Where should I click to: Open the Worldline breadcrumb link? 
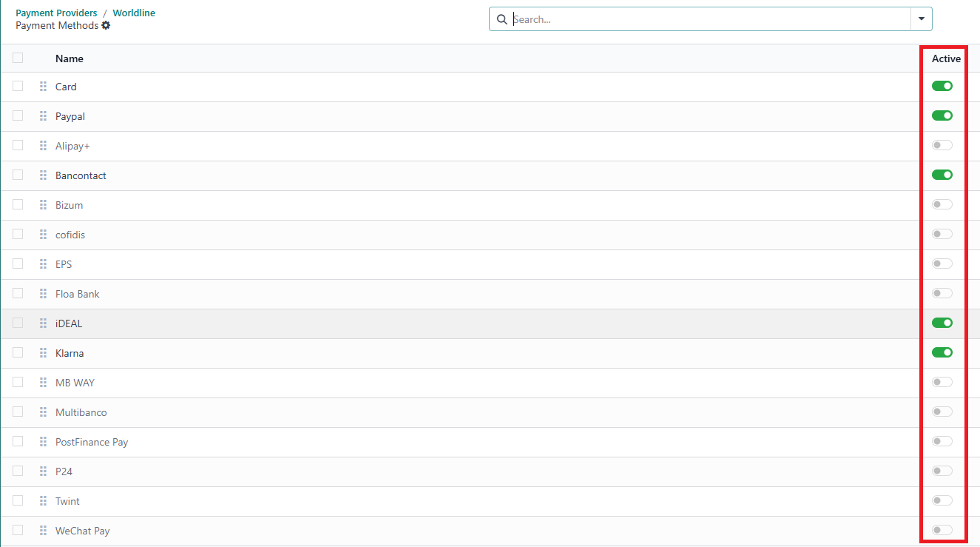tap(134, 13)
